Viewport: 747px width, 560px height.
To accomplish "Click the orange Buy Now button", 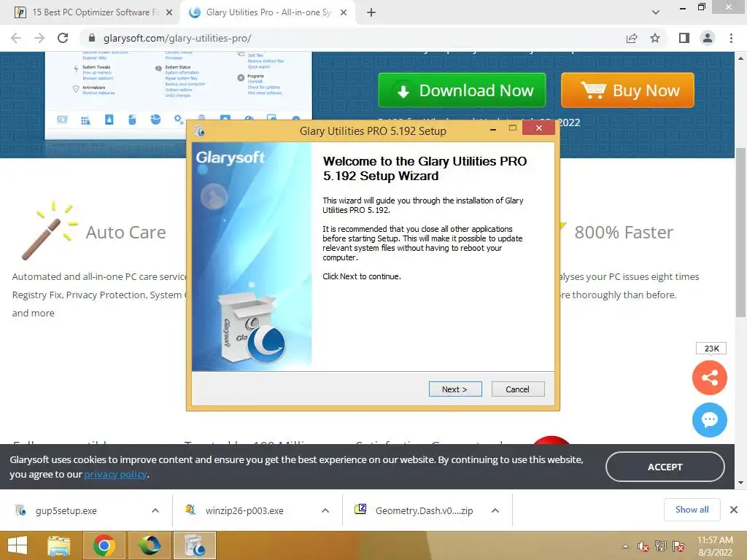I will click(x=627, y=90).
